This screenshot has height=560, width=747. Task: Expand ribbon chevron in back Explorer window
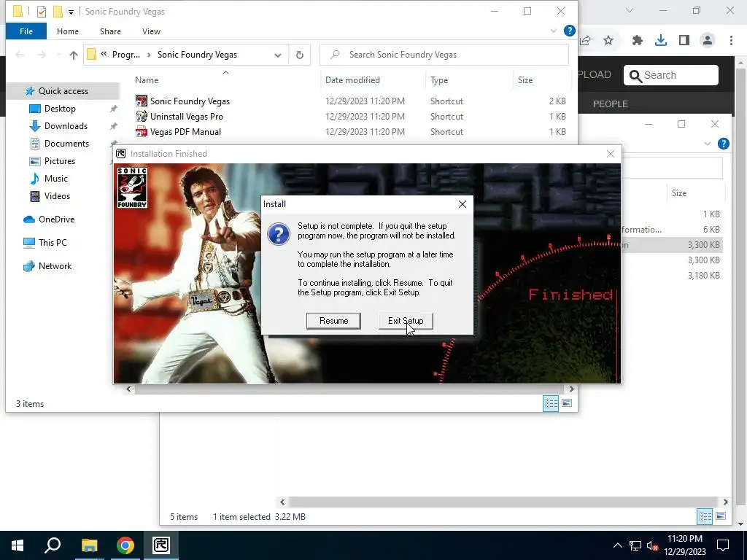pos(708,144)
